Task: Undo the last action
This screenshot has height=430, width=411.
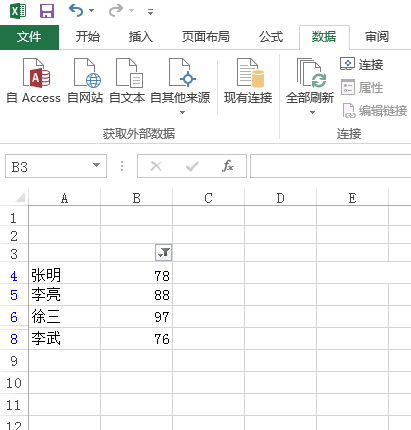Action: click(76, 10)
